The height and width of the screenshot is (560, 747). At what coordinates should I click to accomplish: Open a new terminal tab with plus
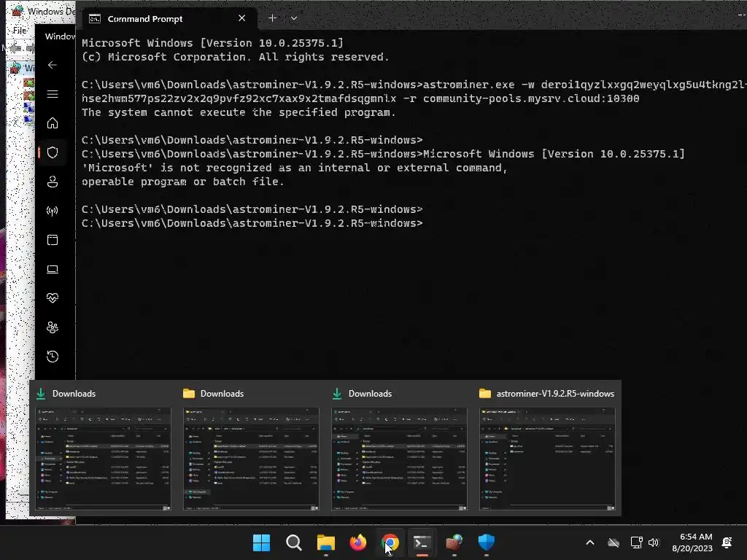(x=272, y=18)
